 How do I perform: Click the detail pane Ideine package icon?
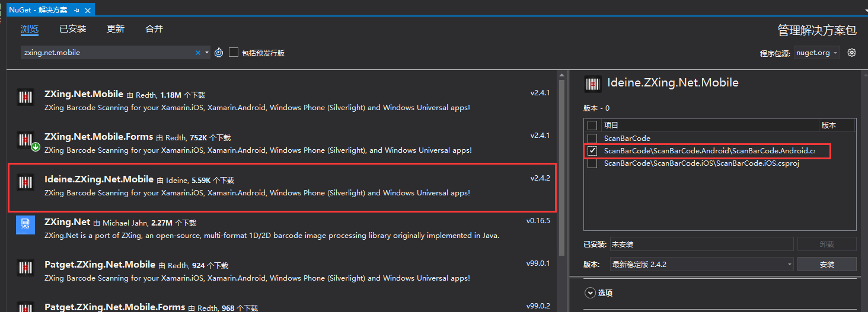592,84
